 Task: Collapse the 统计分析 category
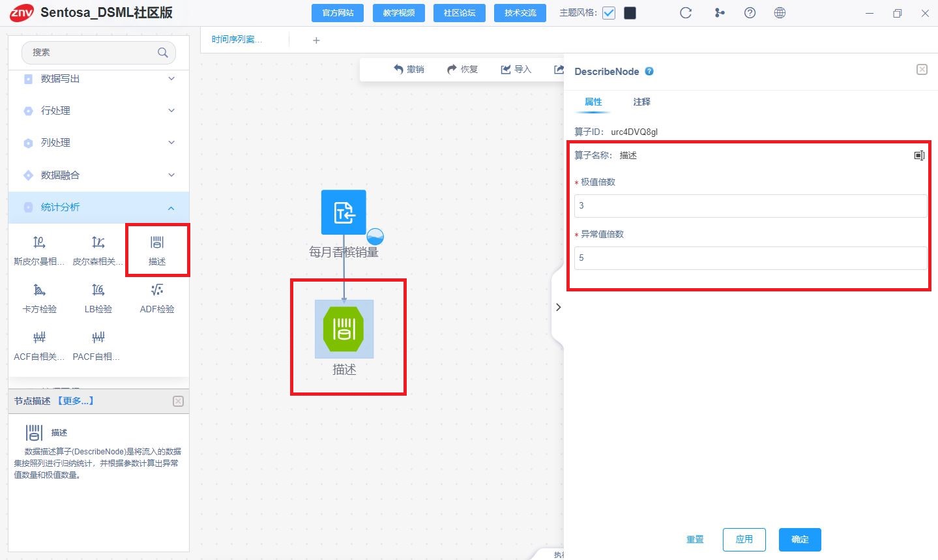pyautogui.click(x=99, y=207)
